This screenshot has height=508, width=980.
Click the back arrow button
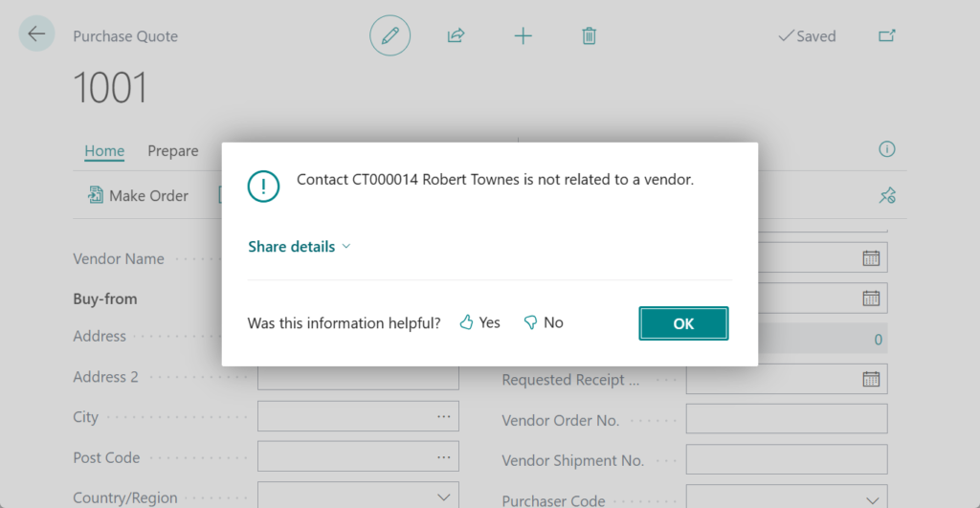pyautogui.click(x=36, y=34)
